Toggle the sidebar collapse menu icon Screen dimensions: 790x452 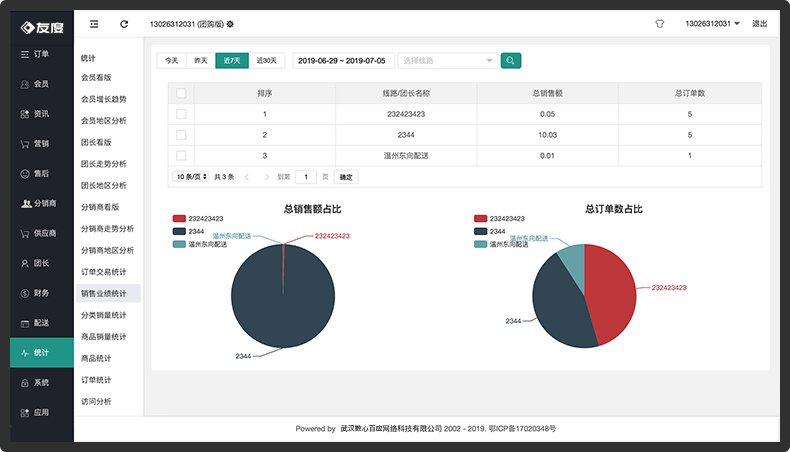(94, 24)
